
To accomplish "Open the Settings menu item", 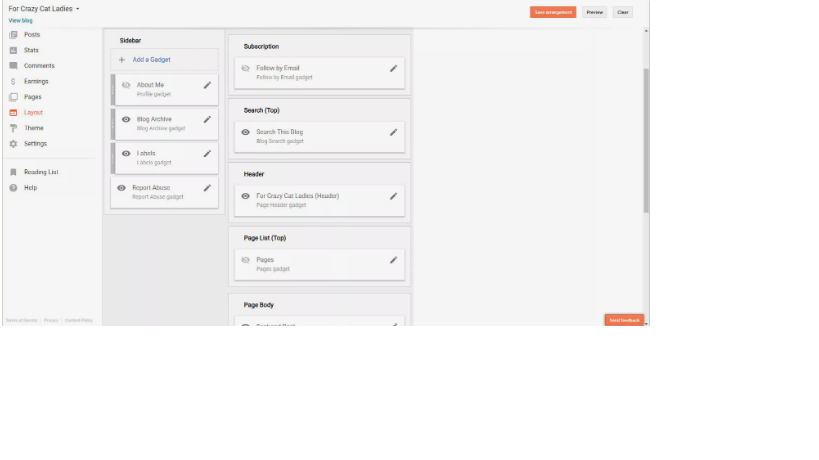I will [36, 144].
